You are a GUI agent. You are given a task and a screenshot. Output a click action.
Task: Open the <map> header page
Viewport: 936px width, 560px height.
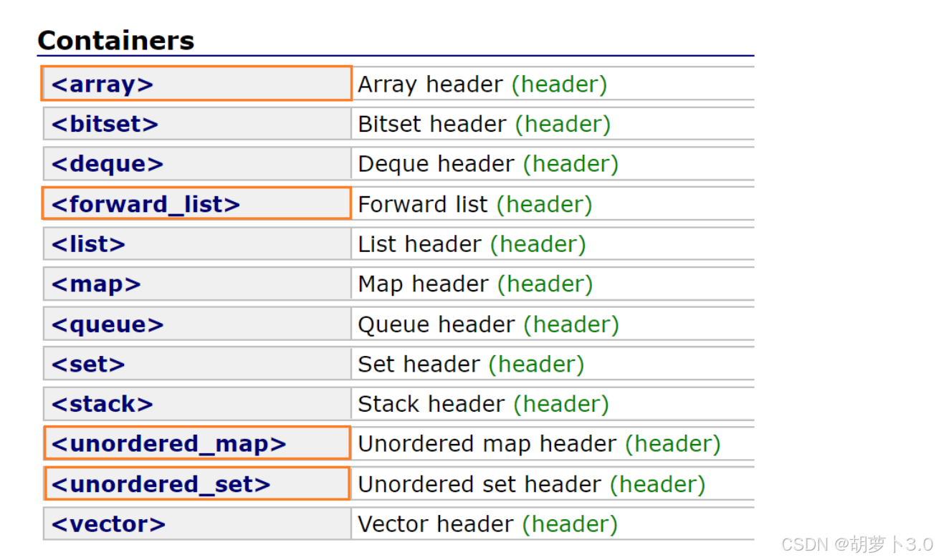96,284
